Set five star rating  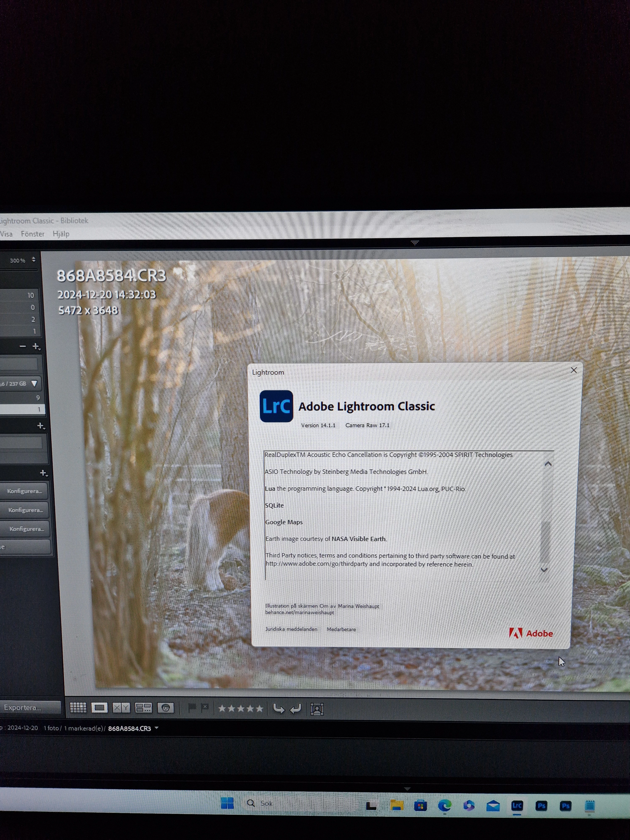coord(259,709)
